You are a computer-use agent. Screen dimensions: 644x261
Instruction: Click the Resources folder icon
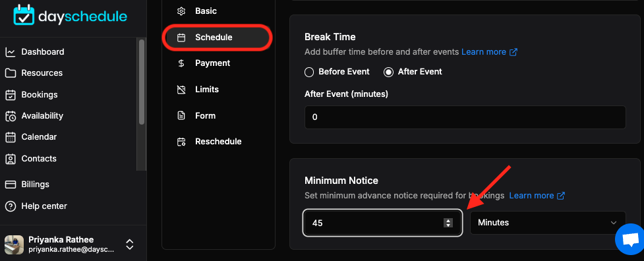(x=11, y=73)
